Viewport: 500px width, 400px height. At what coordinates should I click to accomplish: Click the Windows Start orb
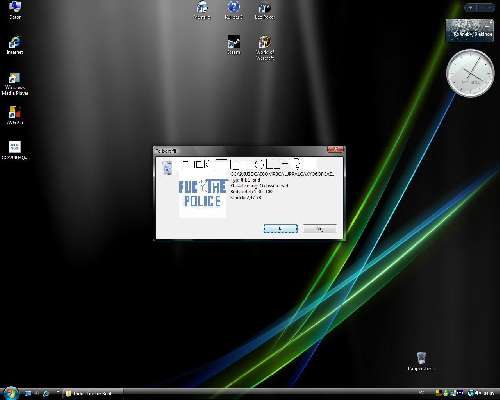(x=10, y=393)
